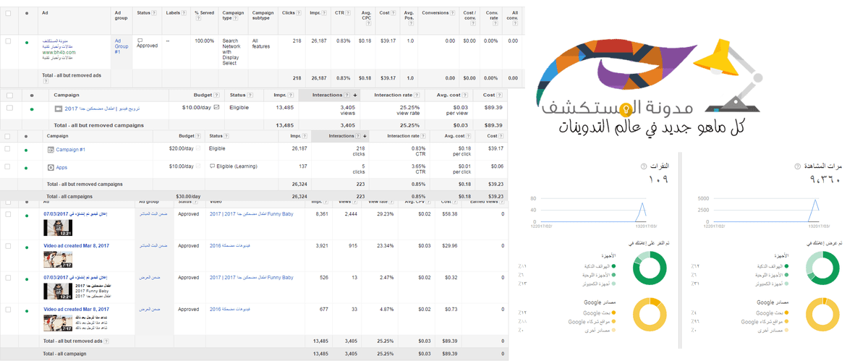Open the green status dot dropdown for Campaign #1
The height and width of the screenshot is (361, 868).
coord(26,150)
